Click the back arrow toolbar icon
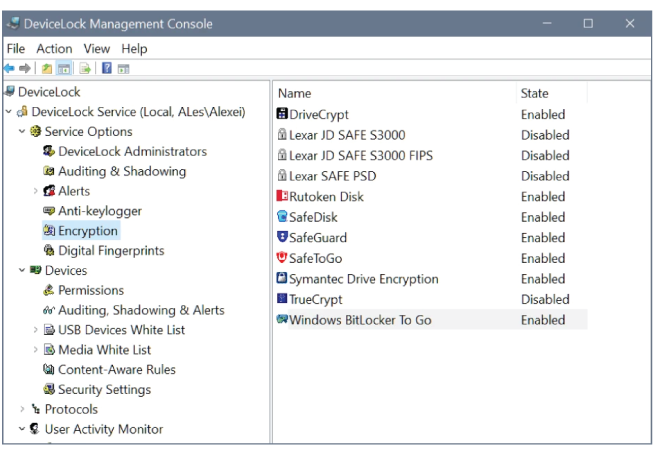Screen dimensions: 654x456 point(9,68)
